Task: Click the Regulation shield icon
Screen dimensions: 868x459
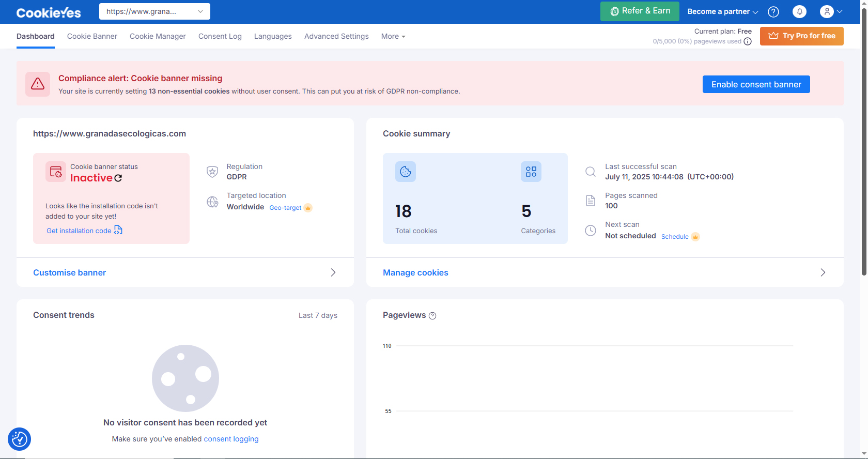Action: tap(212, 172)
